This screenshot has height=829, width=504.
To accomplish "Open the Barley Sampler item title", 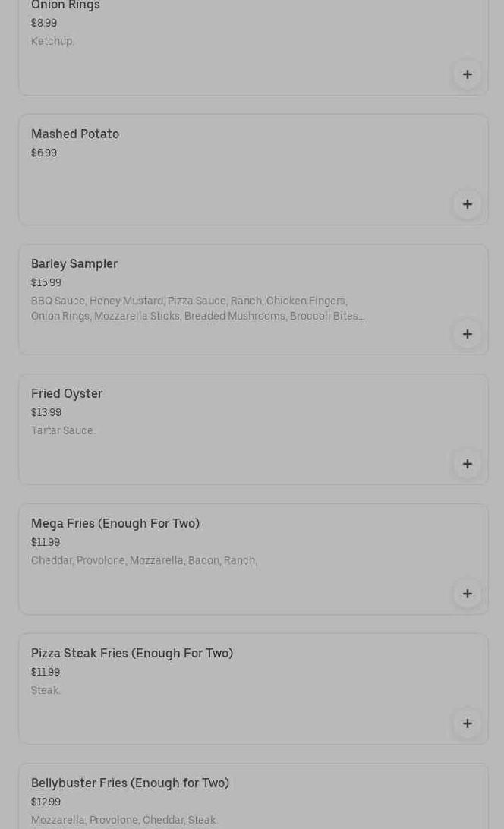I will (74, 263).
